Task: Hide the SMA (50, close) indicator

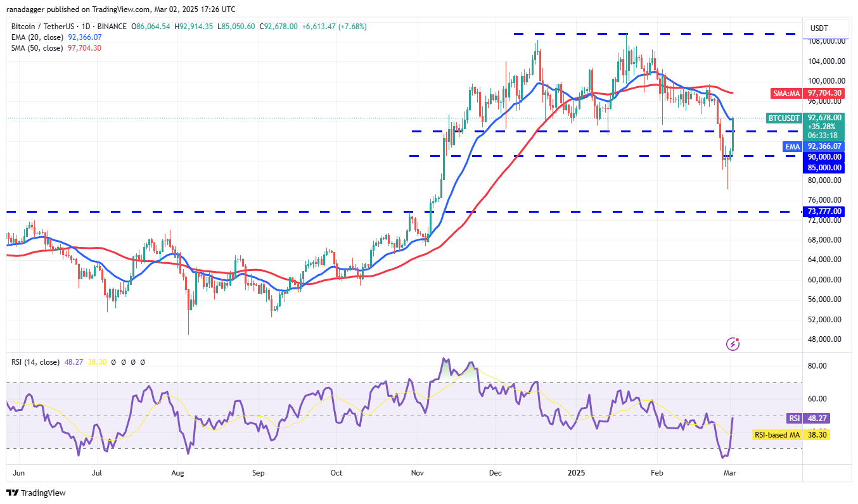Action: (x=38, y=47)
